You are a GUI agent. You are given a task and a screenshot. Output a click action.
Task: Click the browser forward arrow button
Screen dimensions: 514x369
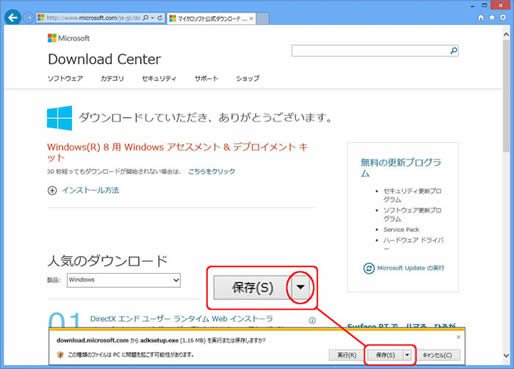click(29, 18)
